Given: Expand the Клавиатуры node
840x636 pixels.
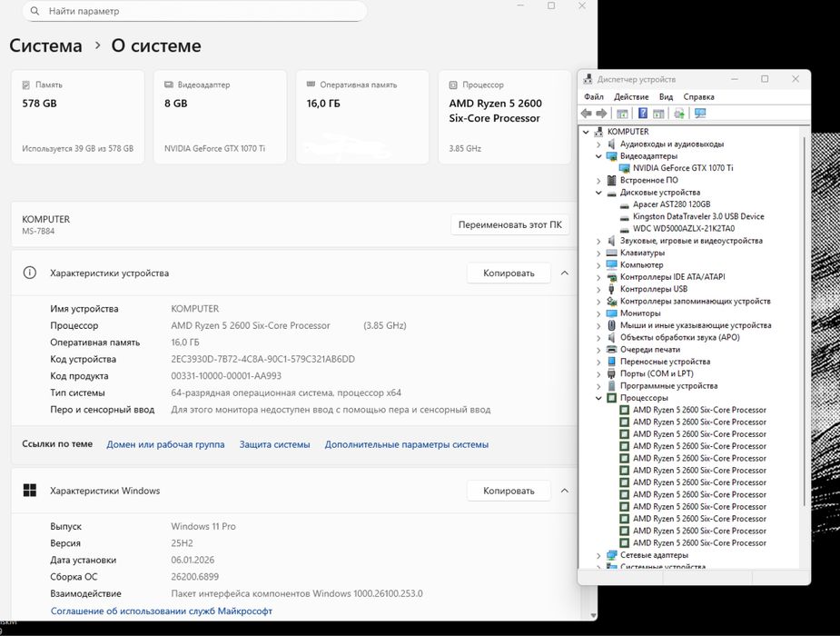Looking at the screenshot, I should click(598, 253).
